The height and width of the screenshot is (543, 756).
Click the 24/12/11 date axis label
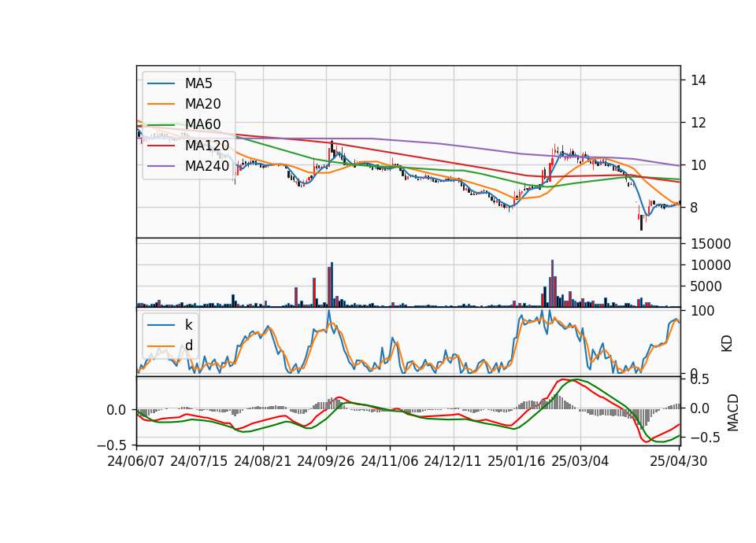coord(453,461)
